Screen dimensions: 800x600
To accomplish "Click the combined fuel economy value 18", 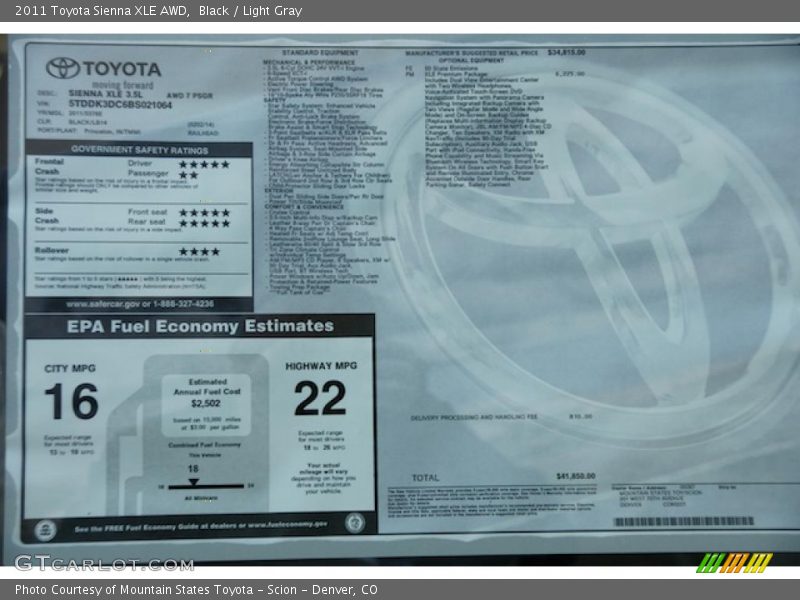I will (193, 469).
